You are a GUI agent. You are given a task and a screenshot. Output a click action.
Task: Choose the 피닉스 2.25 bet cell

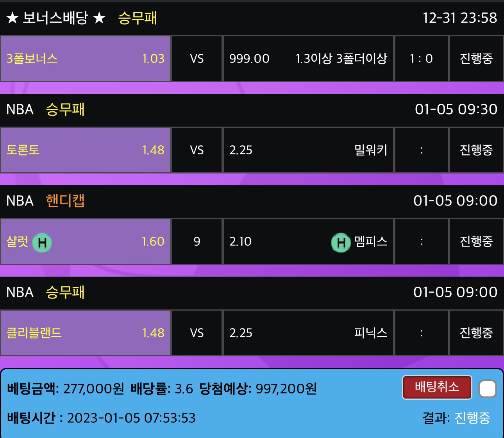[x=308, y=333]
